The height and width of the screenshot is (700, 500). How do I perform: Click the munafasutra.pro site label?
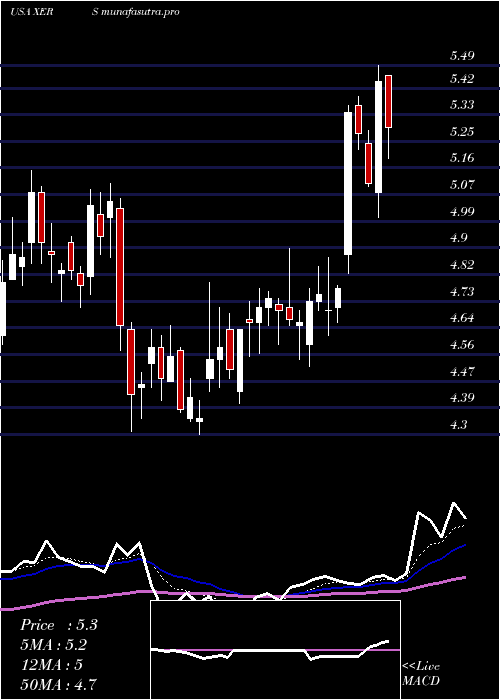[x=141, y=12]
